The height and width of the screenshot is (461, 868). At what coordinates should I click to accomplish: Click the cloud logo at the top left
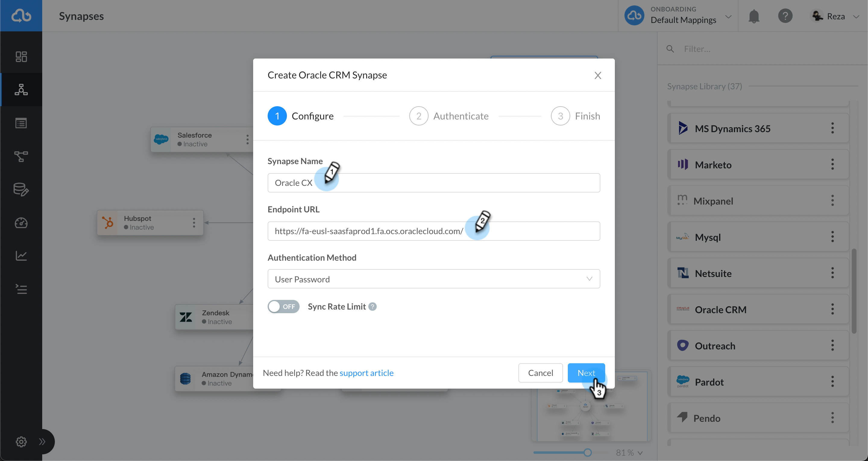click(x=21, y=16)
